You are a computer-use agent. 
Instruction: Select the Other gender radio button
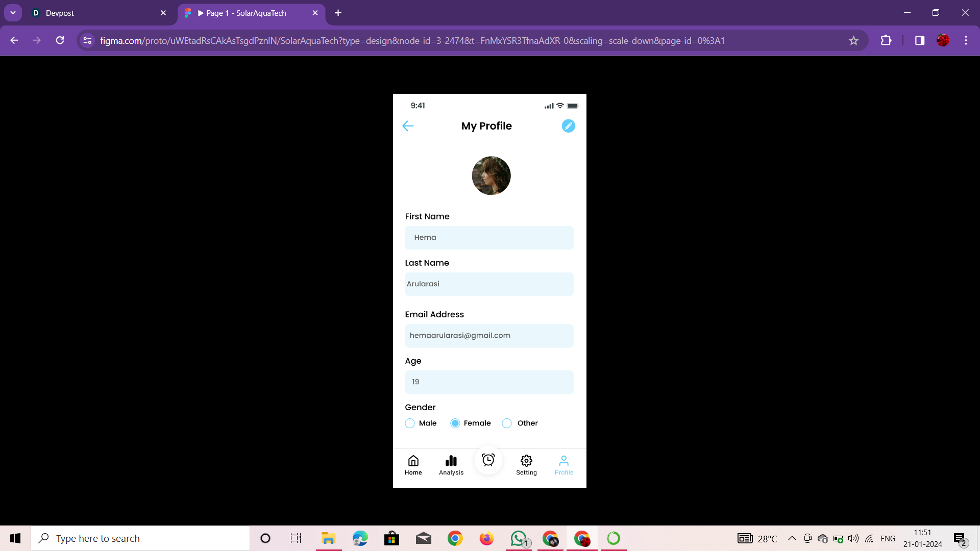click(x=507, y=423)
